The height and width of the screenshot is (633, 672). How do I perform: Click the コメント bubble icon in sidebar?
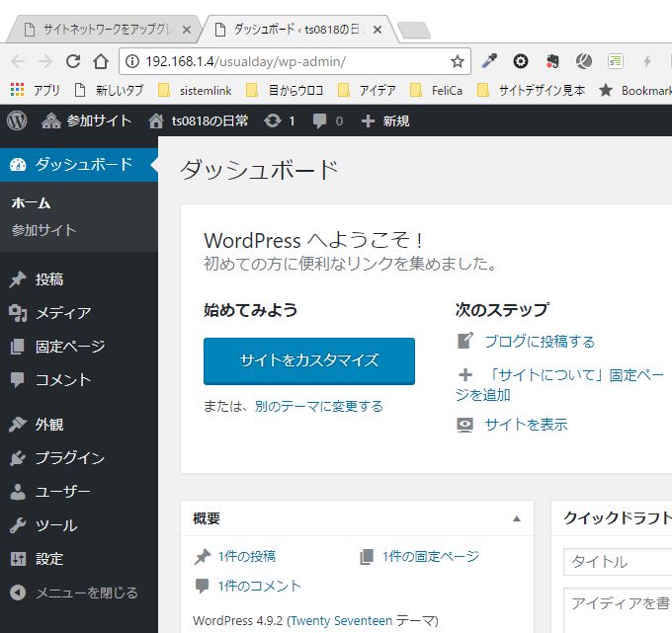(18, 380)
